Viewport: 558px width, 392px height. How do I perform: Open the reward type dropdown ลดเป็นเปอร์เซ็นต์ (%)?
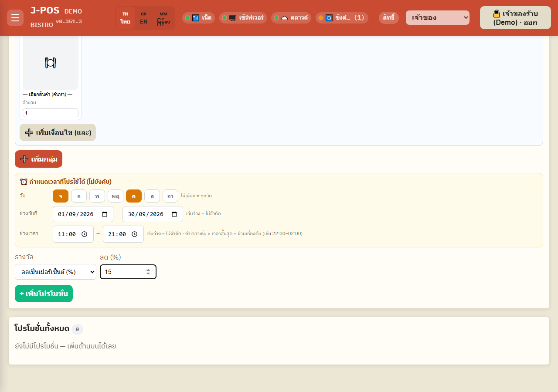click(55, 272)
